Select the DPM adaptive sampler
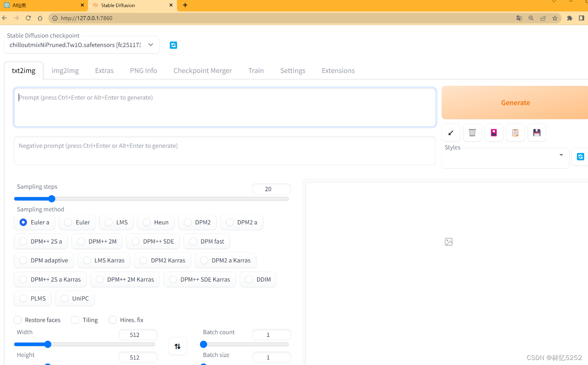 pos(44,260)
